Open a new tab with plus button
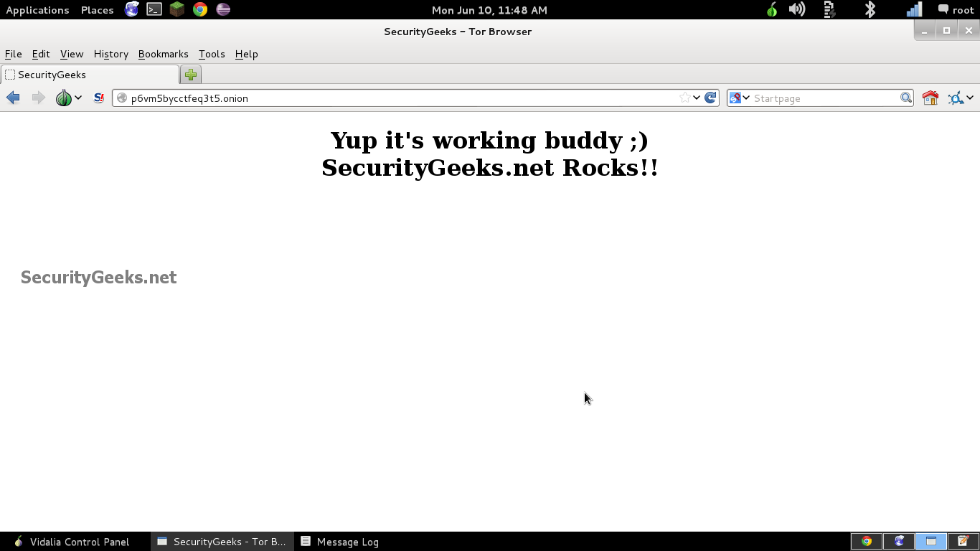Viewport: 980px width, 551px height. (191, 74)
